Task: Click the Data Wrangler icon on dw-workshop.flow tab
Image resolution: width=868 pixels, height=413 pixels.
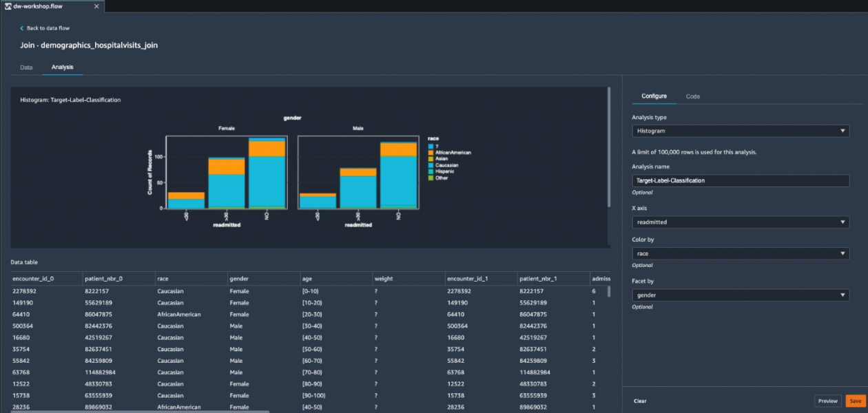Action: point(9,6)
